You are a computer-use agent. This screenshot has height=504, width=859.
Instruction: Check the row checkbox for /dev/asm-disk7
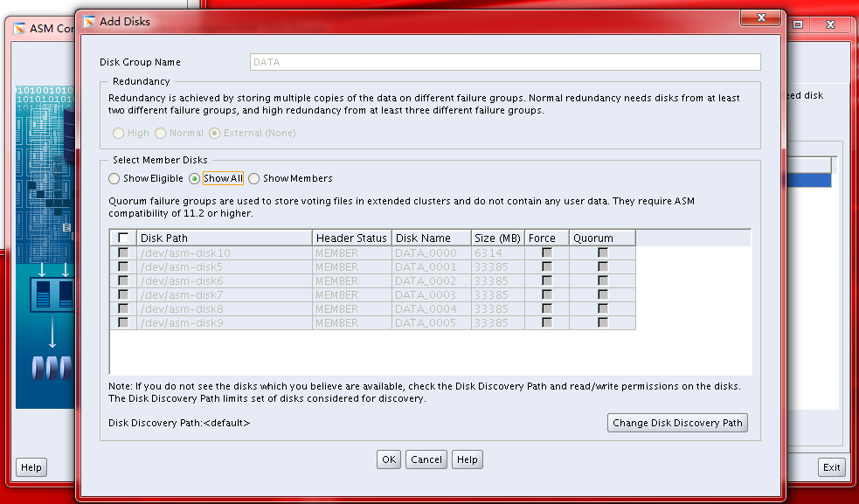(x=123, y=294)
